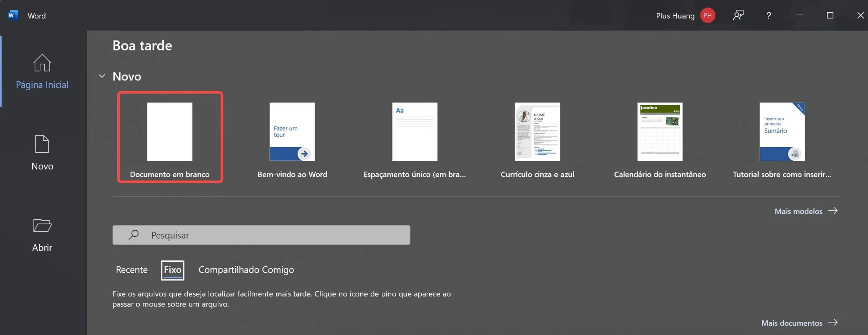Pick the Tutorial sobre como inserir Sumário template
868x335 pixels.
point(782,140)
